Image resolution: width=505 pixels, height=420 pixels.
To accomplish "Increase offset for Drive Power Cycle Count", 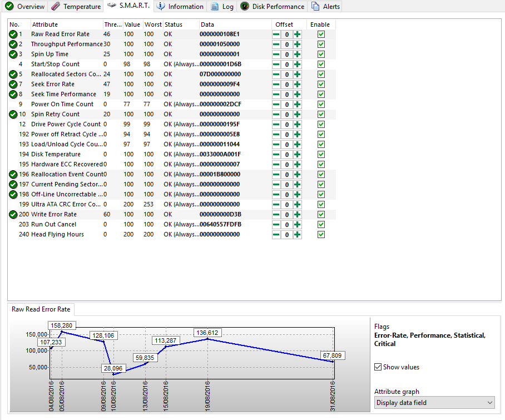I will pos(297,124).
